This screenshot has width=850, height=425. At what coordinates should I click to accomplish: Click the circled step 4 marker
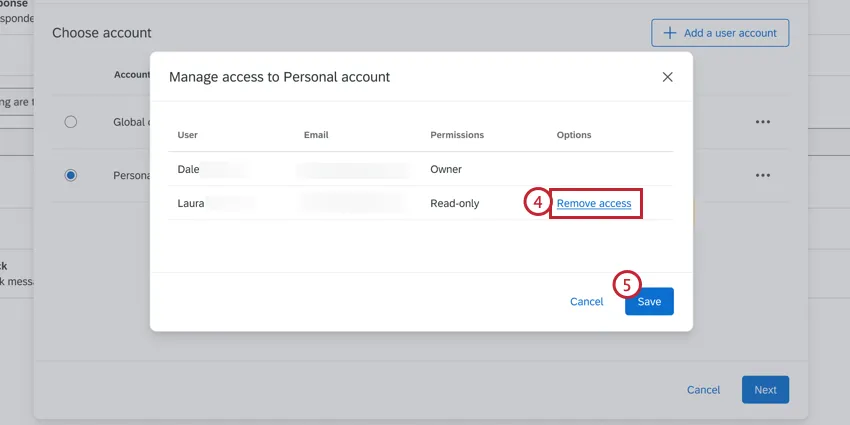coord(537,203)
